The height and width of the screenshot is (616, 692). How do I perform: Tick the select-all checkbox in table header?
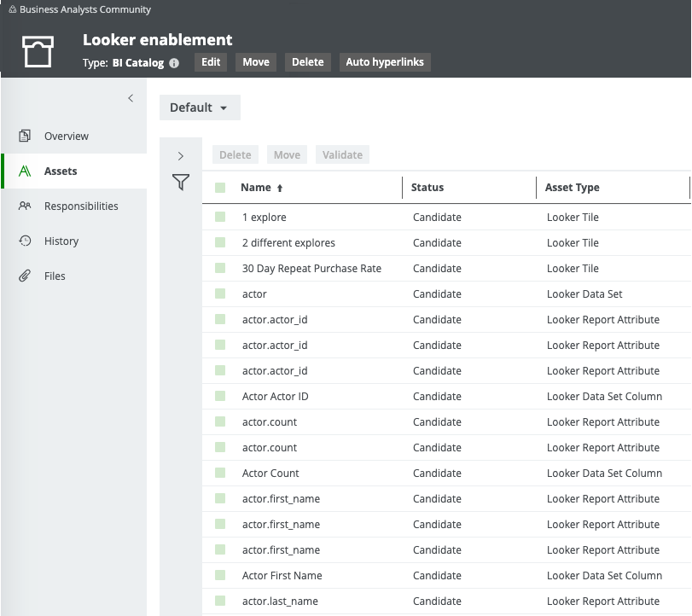pyautogui.click(x=220, y=188)
